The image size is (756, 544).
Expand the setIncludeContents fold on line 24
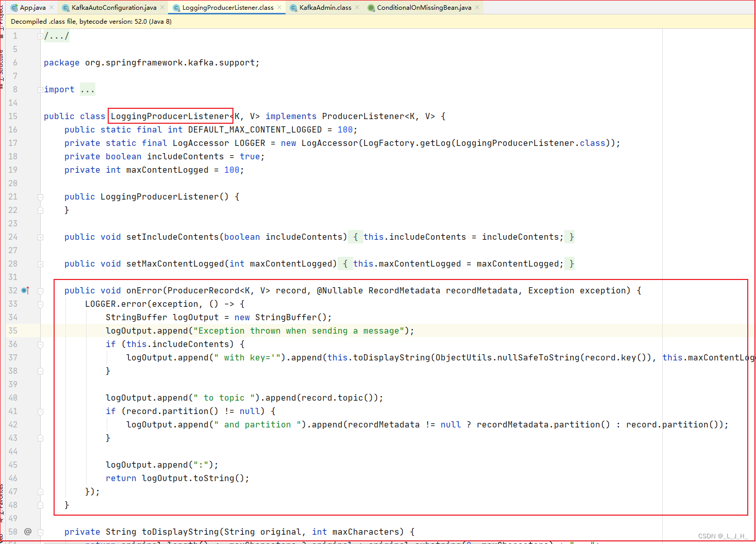point(40,237)
